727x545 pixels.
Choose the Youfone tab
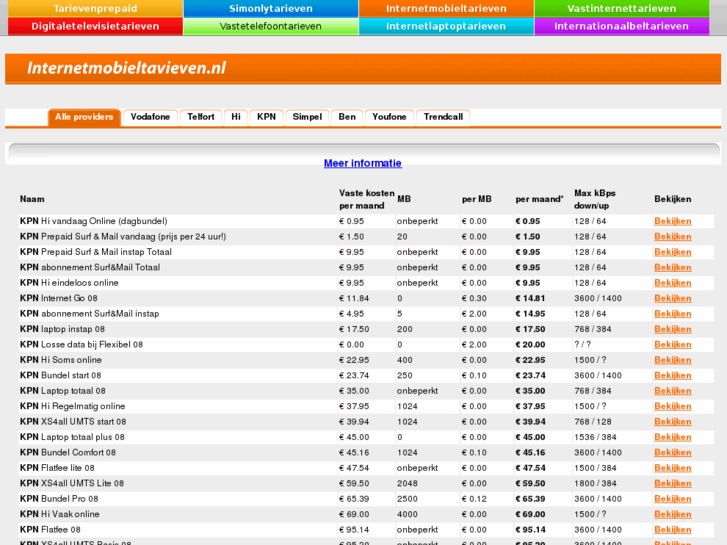tap(389, 117)
